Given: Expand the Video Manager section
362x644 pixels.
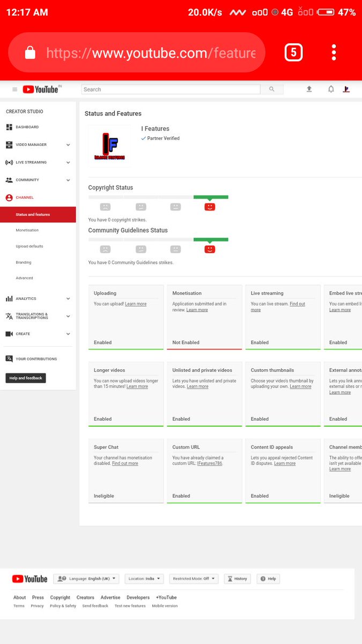Looking at the screenshot, I should [x=68, y=145].
